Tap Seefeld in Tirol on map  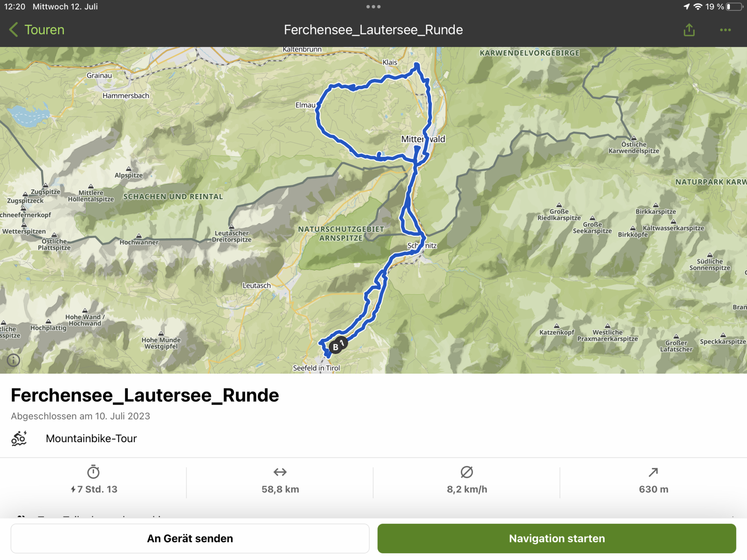pos(316,368)
